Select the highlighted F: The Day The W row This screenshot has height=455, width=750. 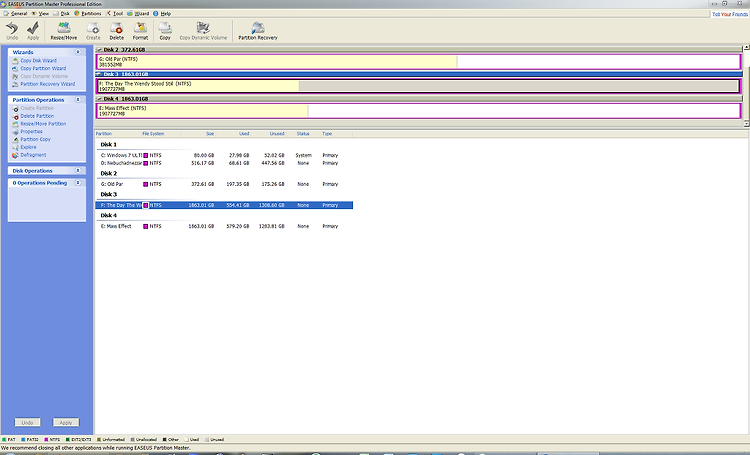(x=224, y=205)
